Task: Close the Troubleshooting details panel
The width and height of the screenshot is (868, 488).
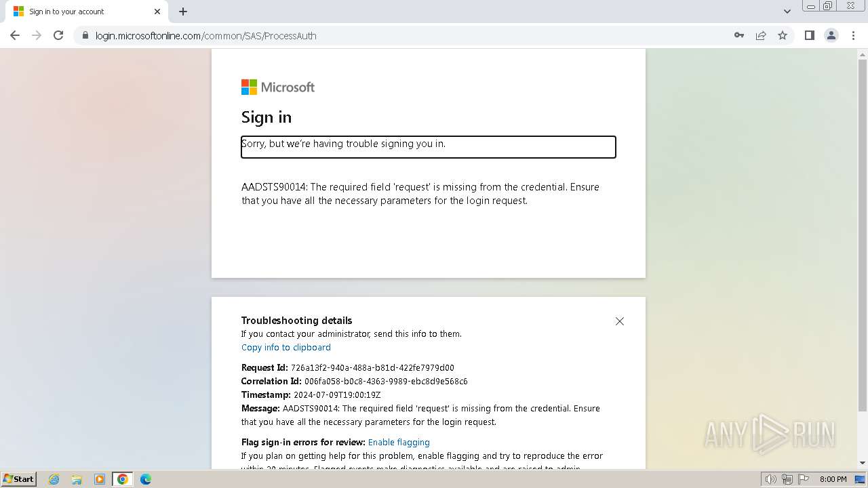Action: coord(619,321)
